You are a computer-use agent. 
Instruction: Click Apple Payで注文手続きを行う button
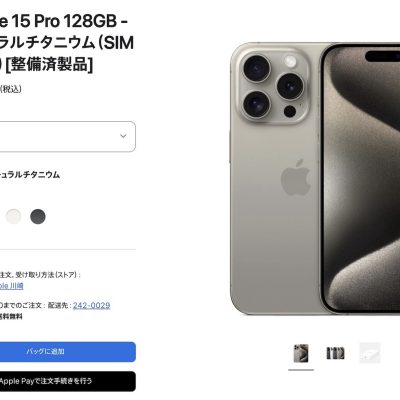[x=68, y=381]
